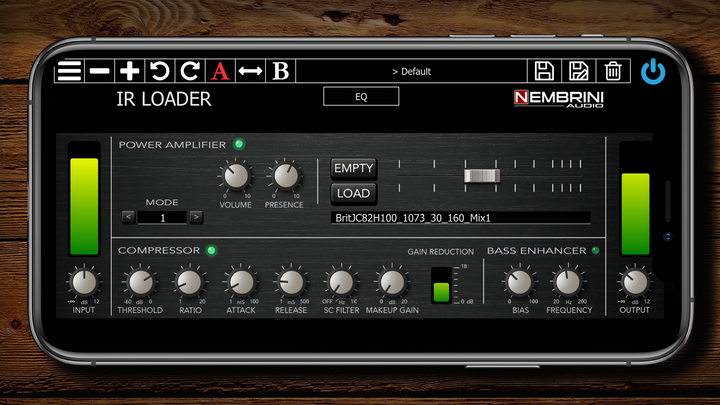Open the Default preset dropdown
The image size is (720, 405).
tap(411, 71)
